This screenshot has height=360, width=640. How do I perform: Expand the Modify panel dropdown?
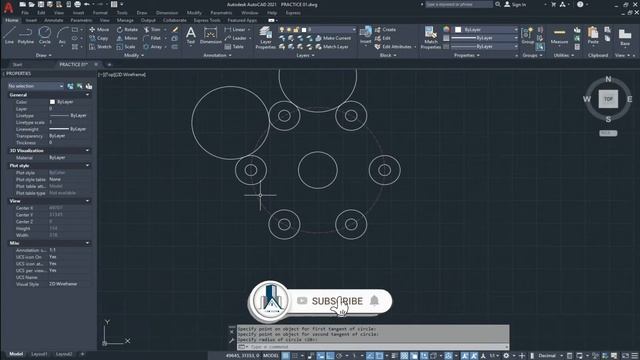coord(134,55)
